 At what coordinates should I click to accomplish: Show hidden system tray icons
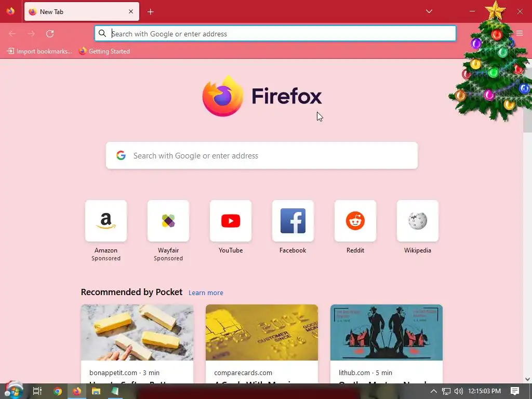point(434,391)
